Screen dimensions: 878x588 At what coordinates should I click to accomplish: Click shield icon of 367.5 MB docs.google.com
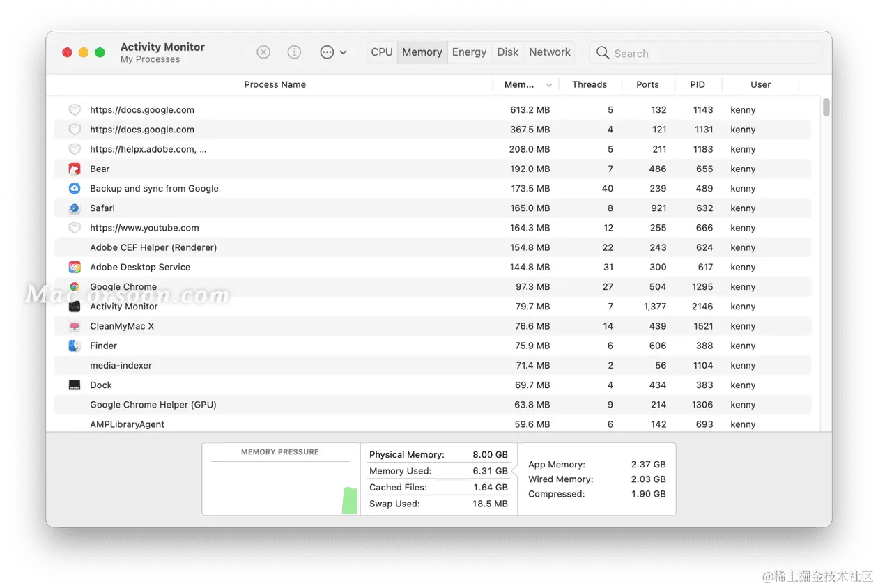click(x=75, y=130)
